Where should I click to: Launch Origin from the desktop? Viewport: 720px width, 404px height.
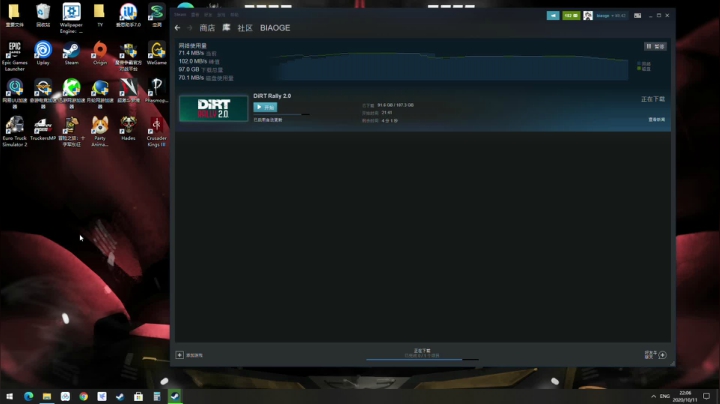tap(100, 53)
